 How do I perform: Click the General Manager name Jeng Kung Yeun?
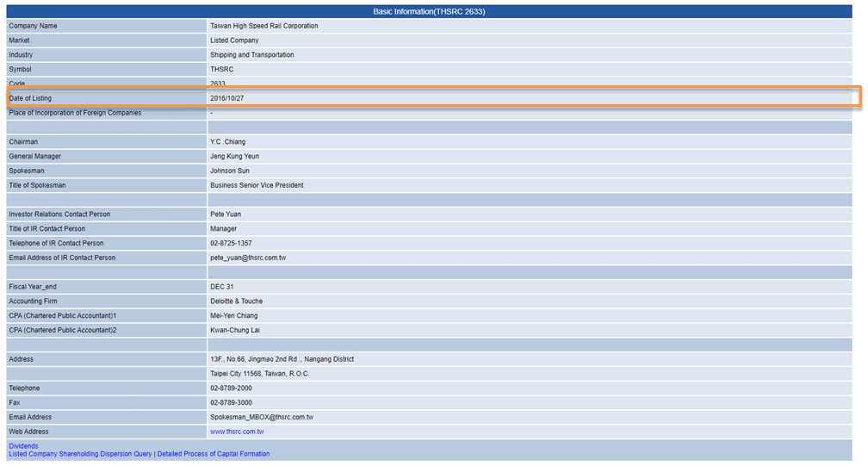click(x=234, y=157)
